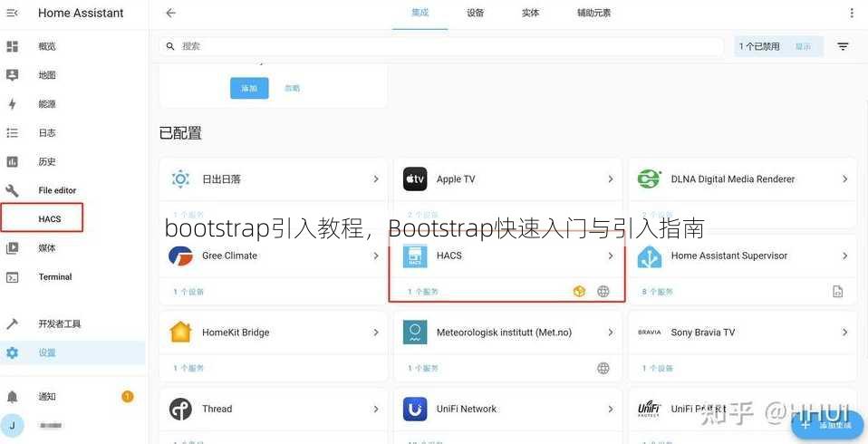868x444 pixels.
Task: Open Supervisor 8个服务 link
Action: [658, 292]
